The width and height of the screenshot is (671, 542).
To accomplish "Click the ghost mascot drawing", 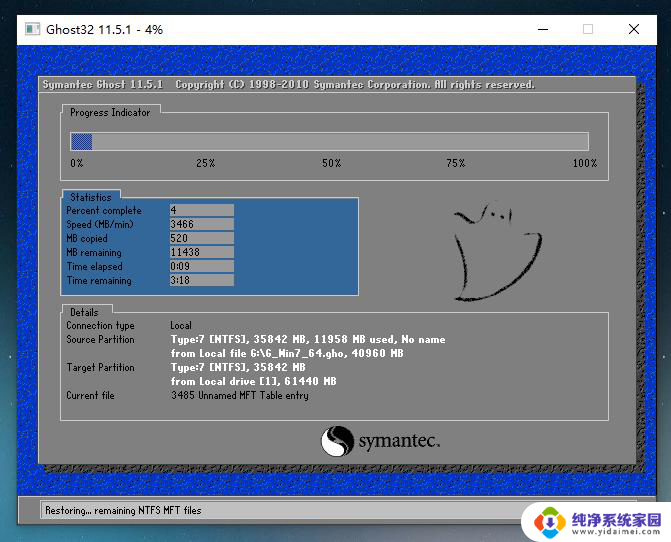I will click(497, 252).
